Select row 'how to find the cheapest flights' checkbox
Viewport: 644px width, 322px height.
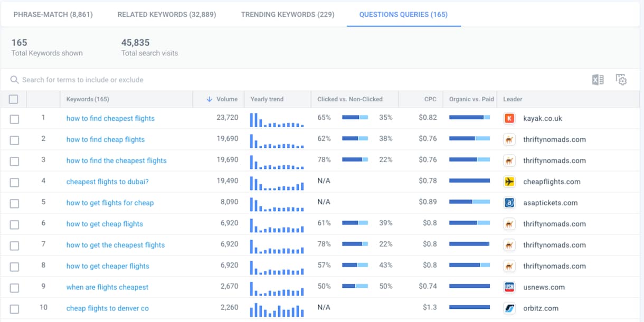click(14, 162)
